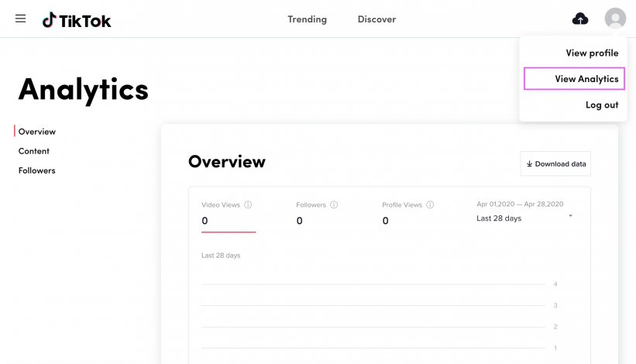The image size is (636, 364).
Task: Expand the Last 28 days dropdown
Action: pyautogui.click(x=524, y=218)
